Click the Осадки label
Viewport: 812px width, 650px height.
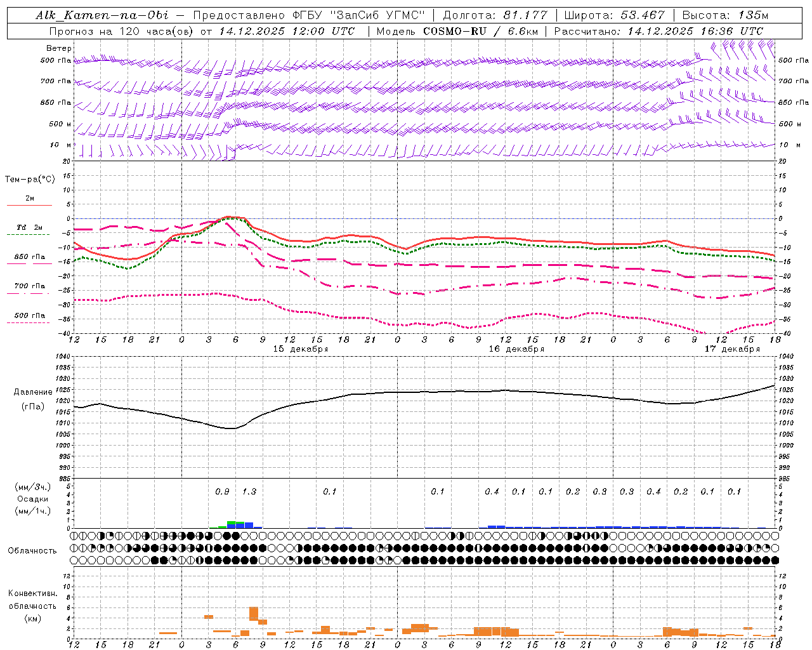coord(33,499)
